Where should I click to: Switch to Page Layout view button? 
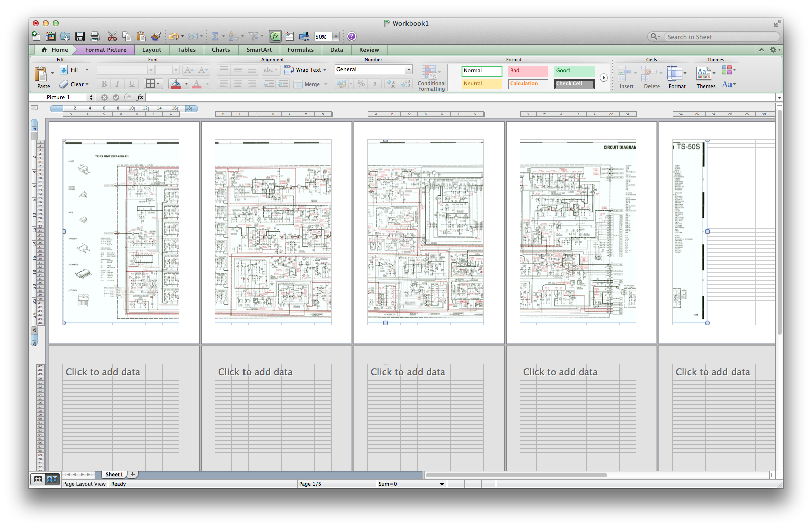pos(52,479)
